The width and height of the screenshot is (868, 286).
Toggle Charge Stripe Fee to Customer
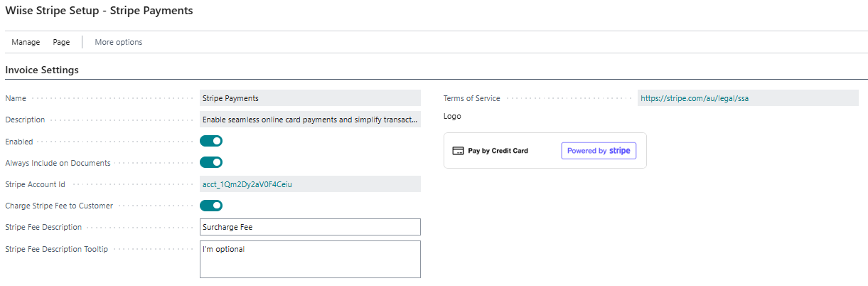pyautogui.click(x=211, y=206)
